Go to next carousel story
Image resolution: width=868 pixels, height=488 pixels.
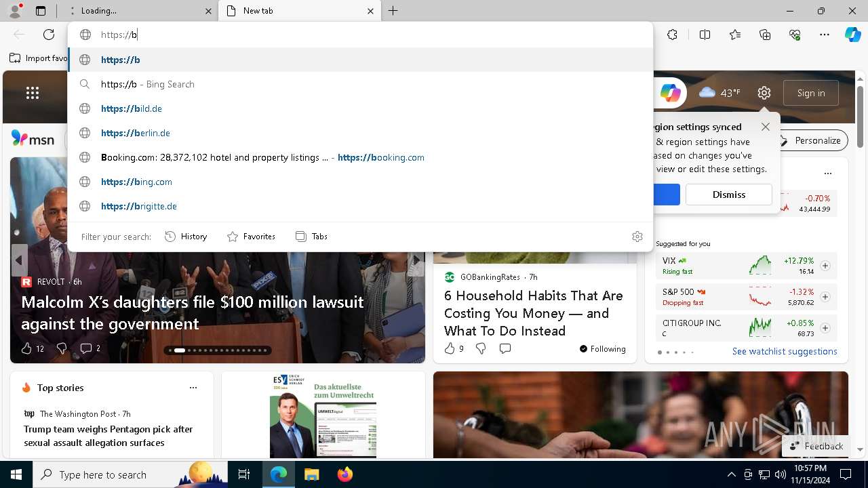(416, 260)
